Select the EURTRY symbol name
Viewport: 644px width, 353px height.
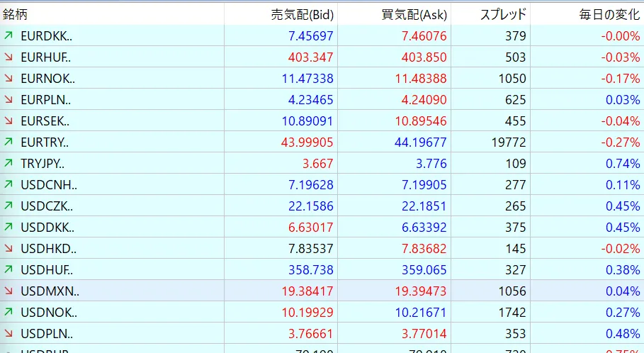pos(45,142)
